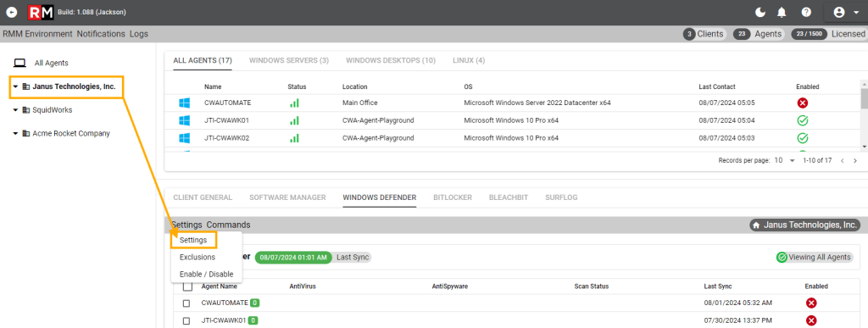Click the 23 / 1500 Licensed badge

[x=828, y=34]
